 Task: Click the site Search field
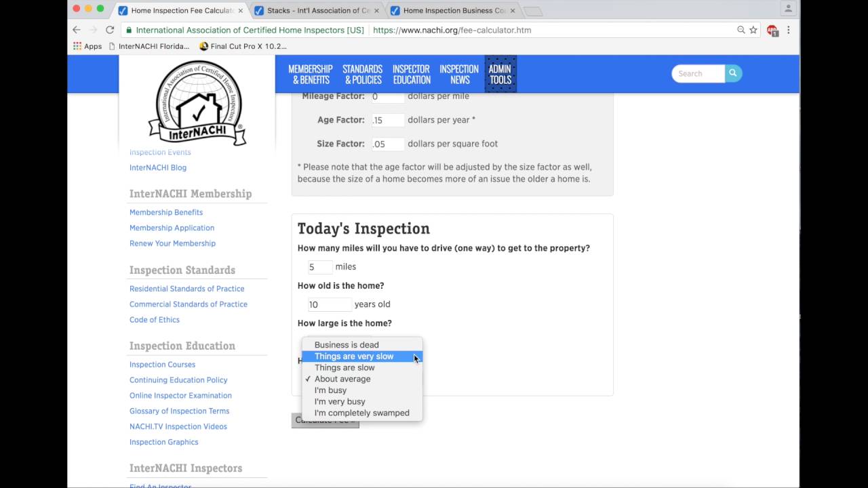click(698, 73)
